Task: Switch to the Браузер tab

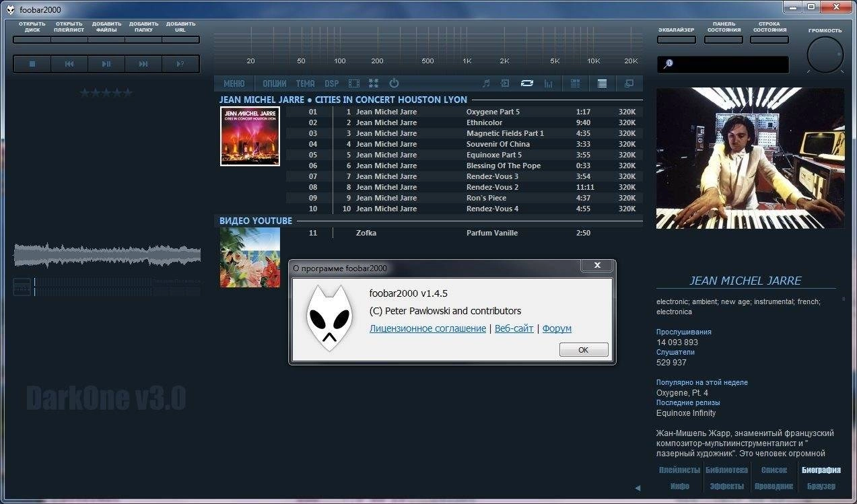Action: (821, 486)
